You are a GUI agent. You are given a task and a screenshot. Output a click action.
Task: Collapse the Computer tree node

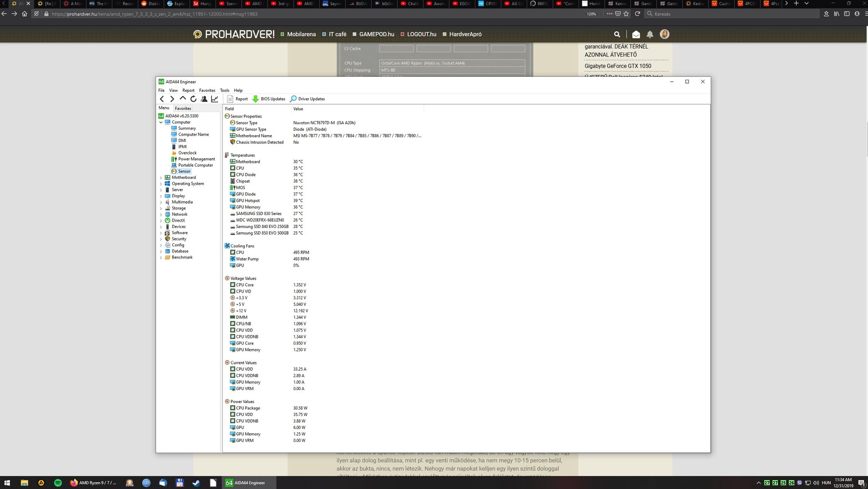pos(161,123)
